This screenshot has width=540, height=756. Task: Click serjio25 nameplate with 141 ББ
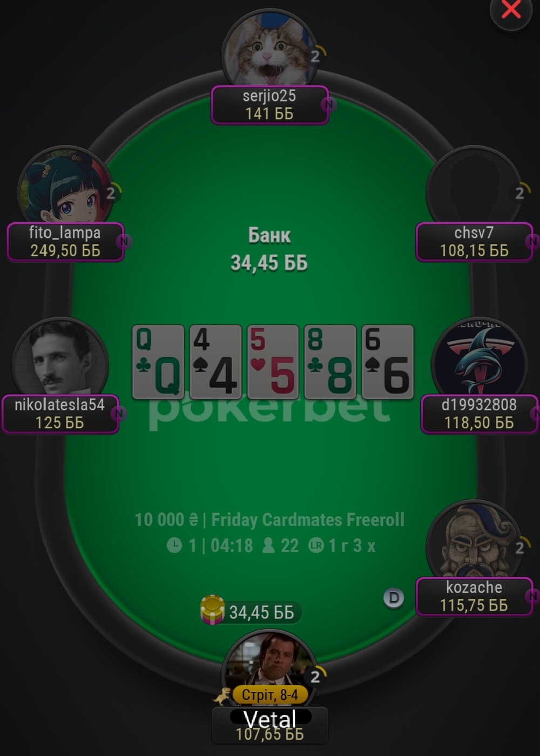click(x=269, y=105)
